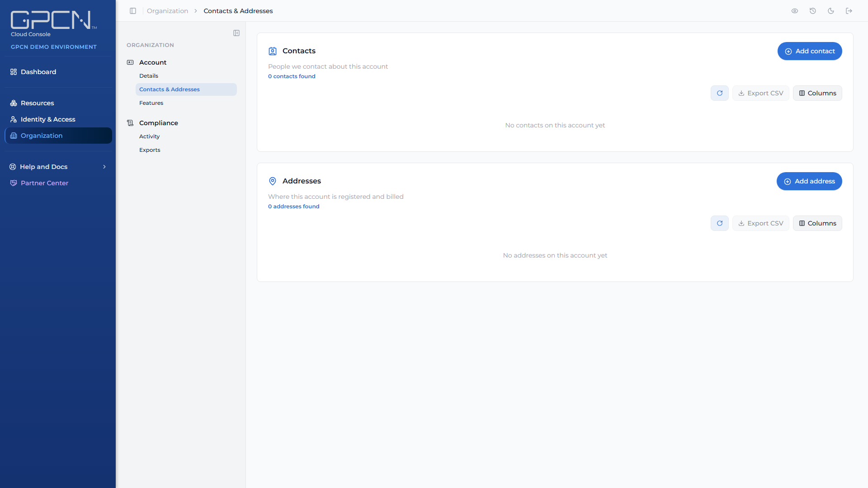Click the eye visibility icon in top bar
868x488 pixels.
795,11
